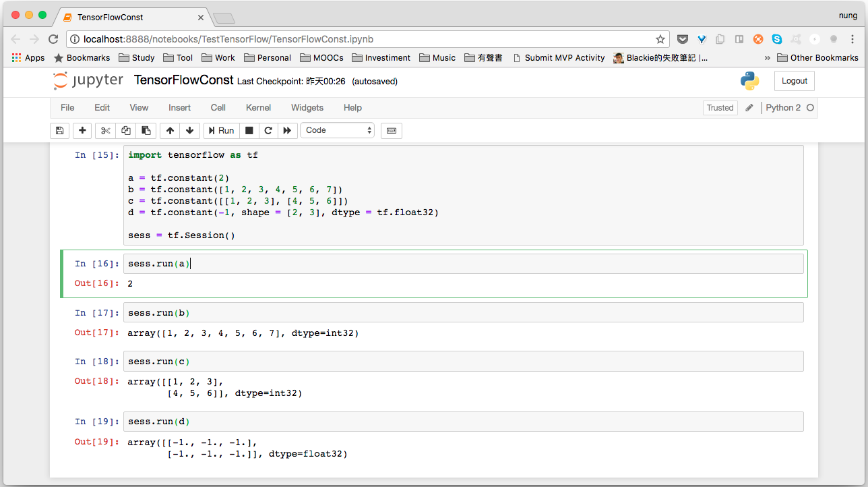Click the Jupyter logo
868x487 pixels.
coord(88,81)
